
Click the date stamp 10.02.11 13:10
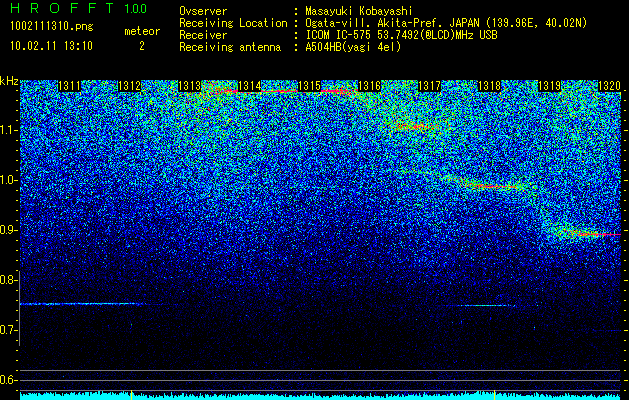click(x=51, y=46)
